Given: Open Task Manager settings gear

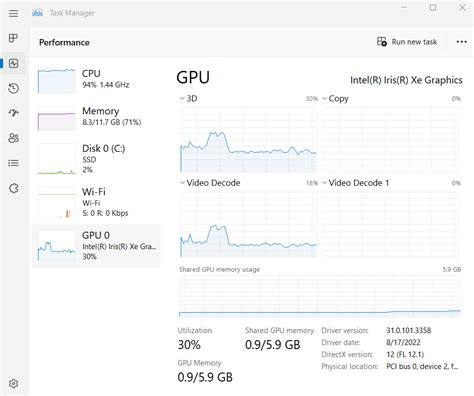Looking at the screenshot, I should pyautogui.click(x=13, y=384).
